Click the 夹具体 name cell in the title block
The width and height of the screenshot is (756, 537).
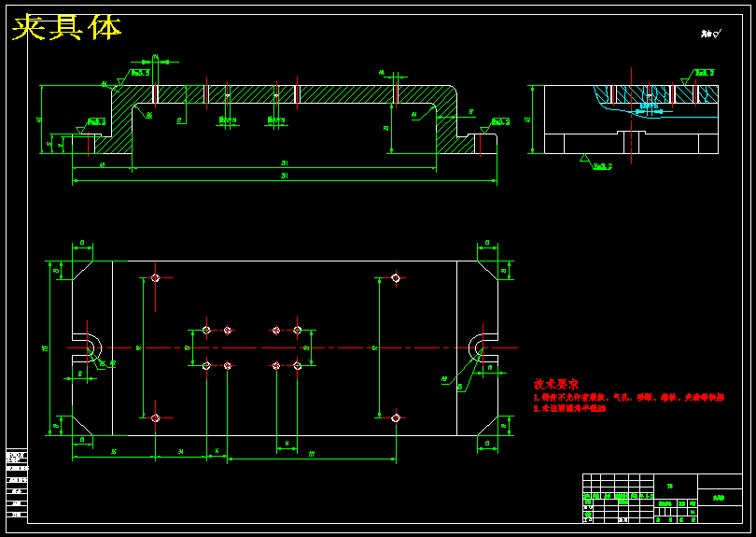tap(720, 498)
